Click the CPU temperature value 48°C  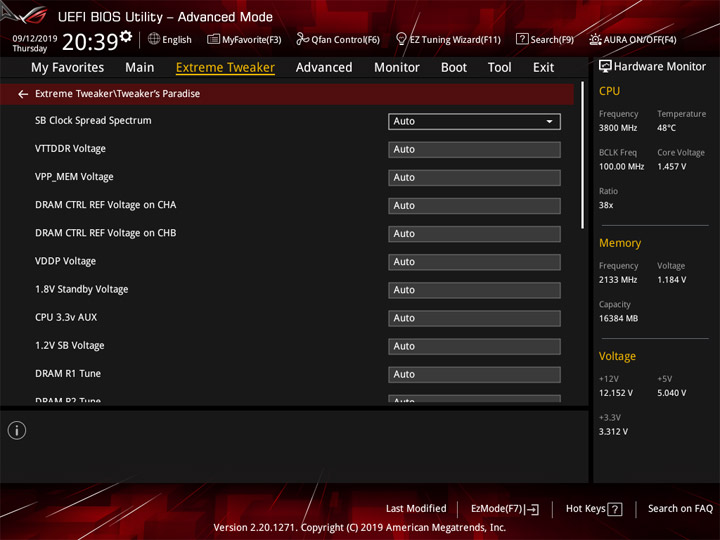pos(666,128)
